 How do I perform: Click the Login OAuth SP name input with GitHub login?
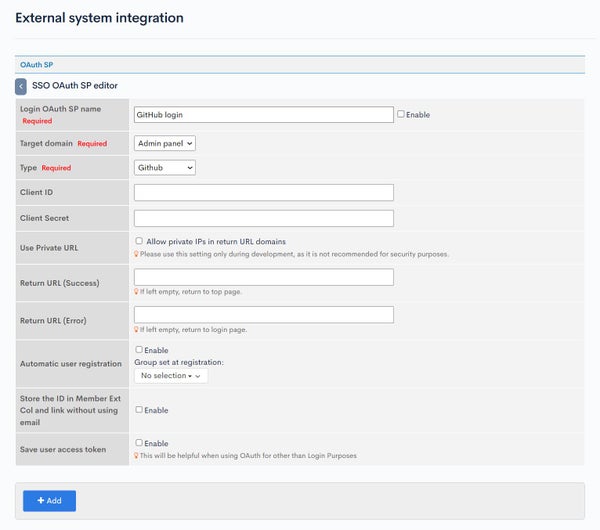tap(264, 115)
